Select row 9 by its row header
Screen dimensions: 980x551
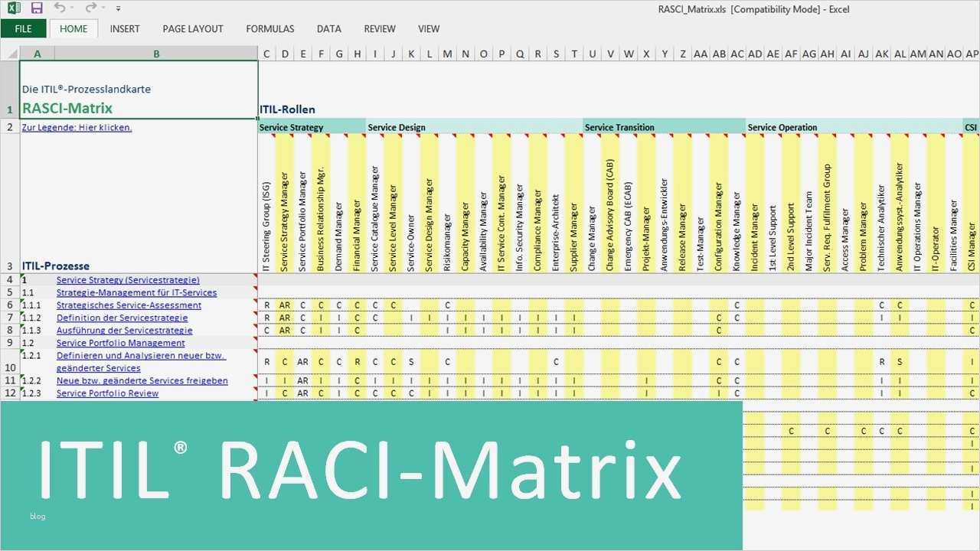click(x=10, y=343)
